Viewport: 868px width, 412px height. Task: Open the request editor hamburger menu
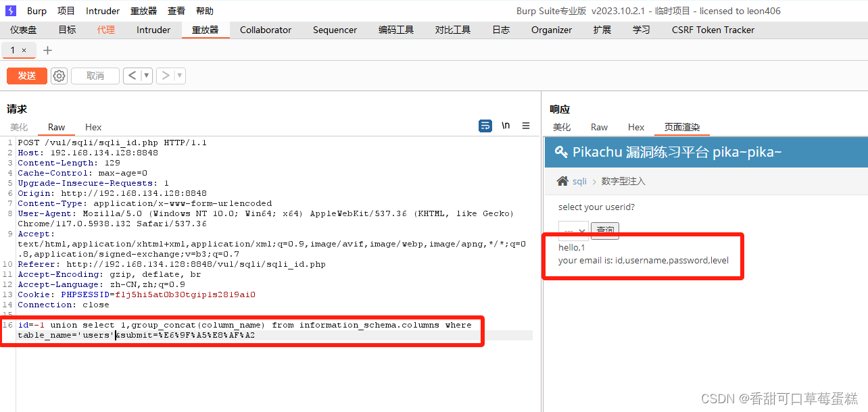click(526, 126)
